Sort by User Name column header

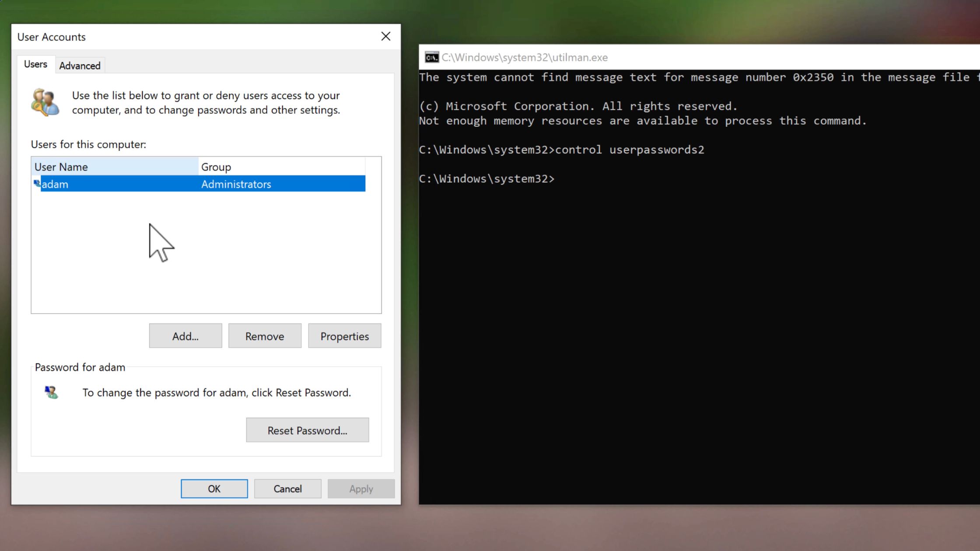115,167
